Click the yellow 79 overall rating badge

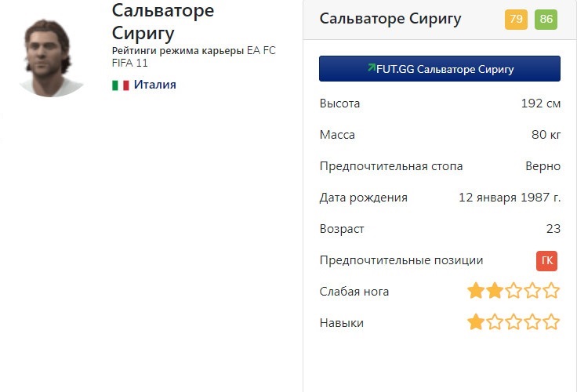pyautogui.click(x=516, y=20)
